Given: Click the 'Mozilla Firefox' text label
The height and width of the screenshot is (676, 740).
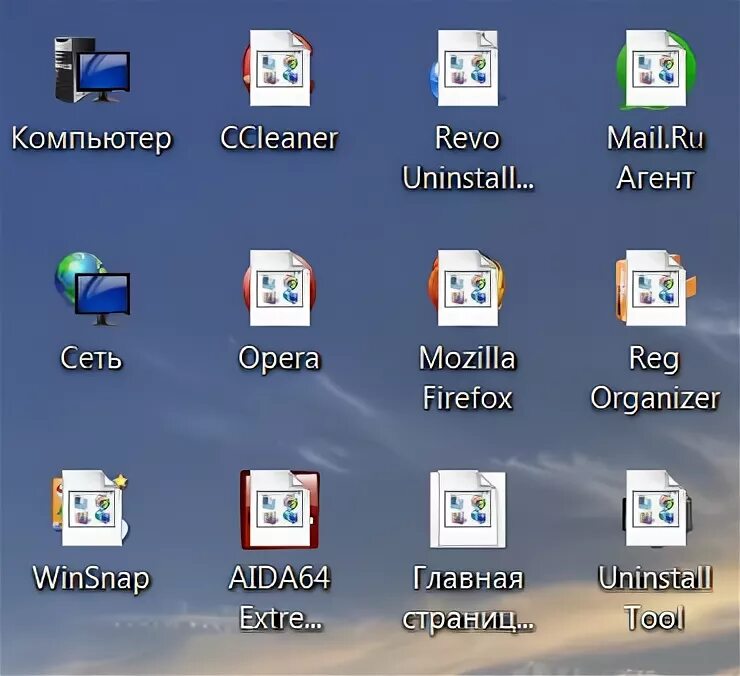Looking at the screenshot, I should click(468, 378).
